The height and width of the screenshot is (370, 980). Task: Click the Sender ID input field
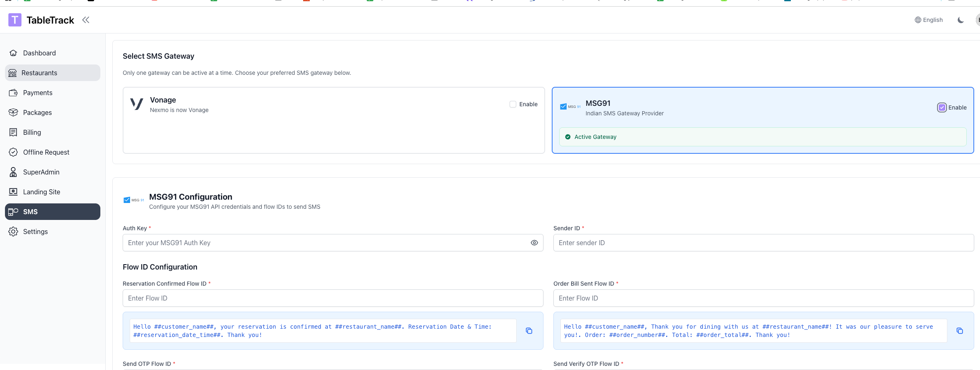[x=763, y=243]
